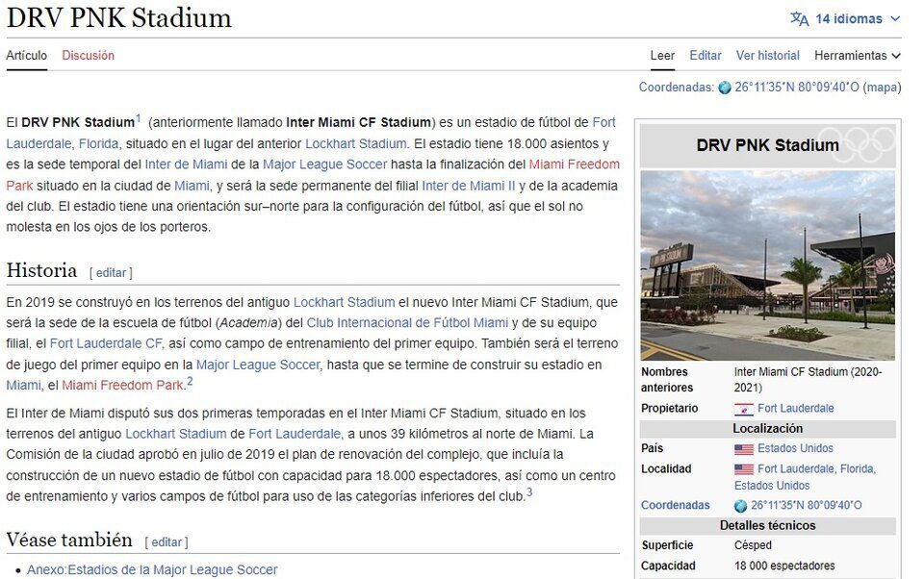The image size is (924, 579).
Task: Click the Leer tab
Action: point(662,56)
